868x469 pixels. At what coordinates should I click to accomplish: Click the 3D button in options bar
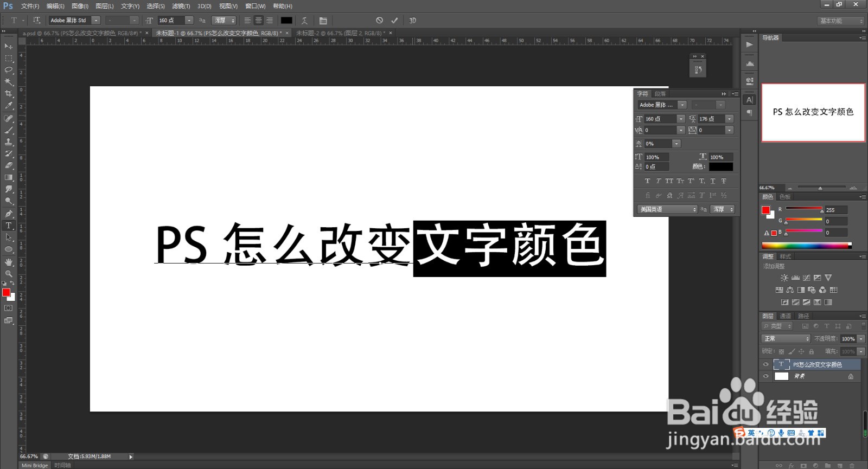click(x=412, y=21)
